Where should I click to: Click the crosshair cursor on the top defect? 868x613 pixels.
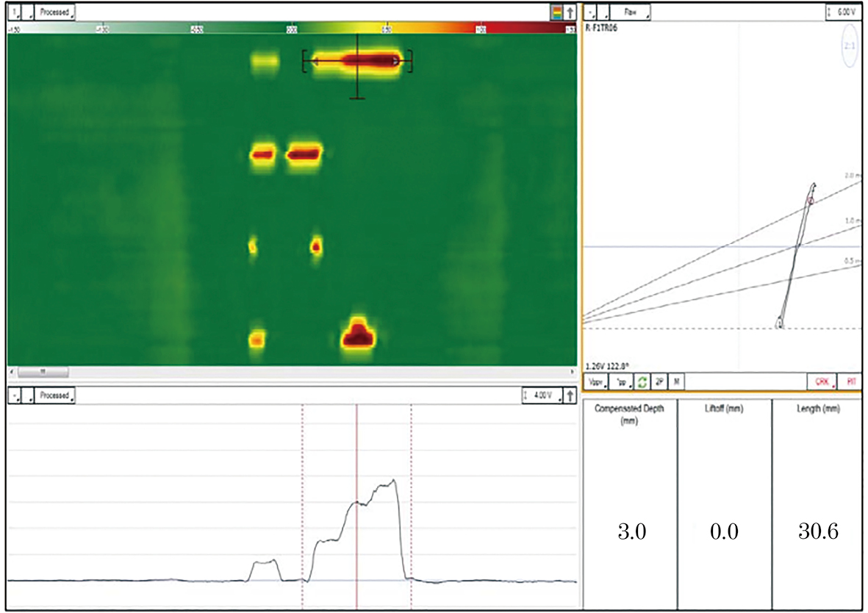[357, 62]
